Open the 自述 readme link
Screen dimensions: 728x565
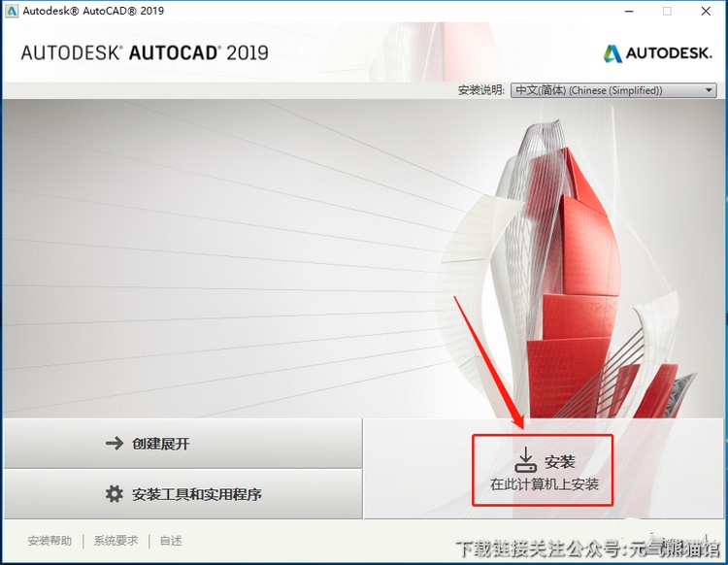171,541
